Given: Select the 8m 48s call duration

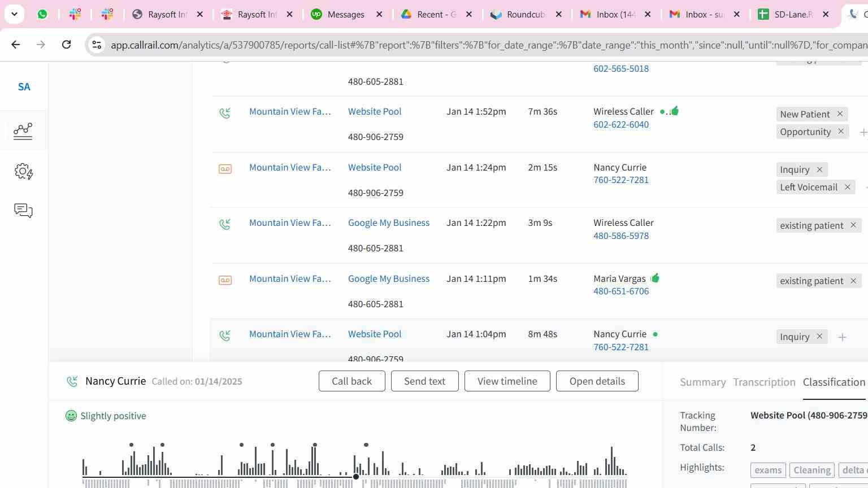Looking at the screenshot, I should pos(542,334).
